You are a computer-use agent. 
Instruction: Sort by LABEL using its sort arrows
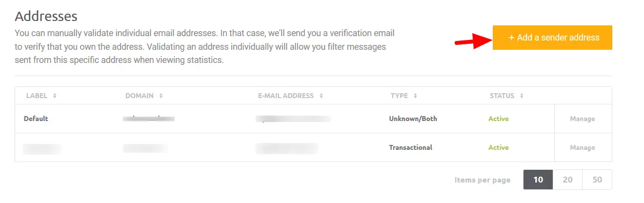pos(55,96)
